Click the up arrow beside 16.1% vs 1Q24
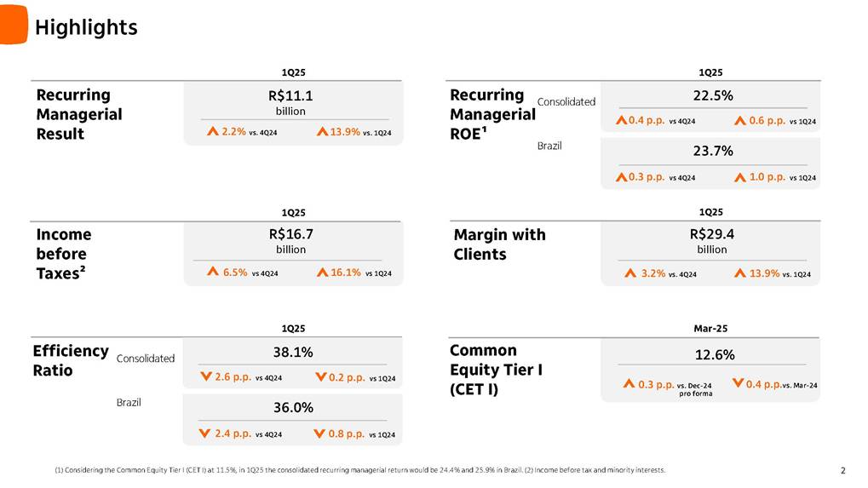868x488 pixels. click(323, 273)
